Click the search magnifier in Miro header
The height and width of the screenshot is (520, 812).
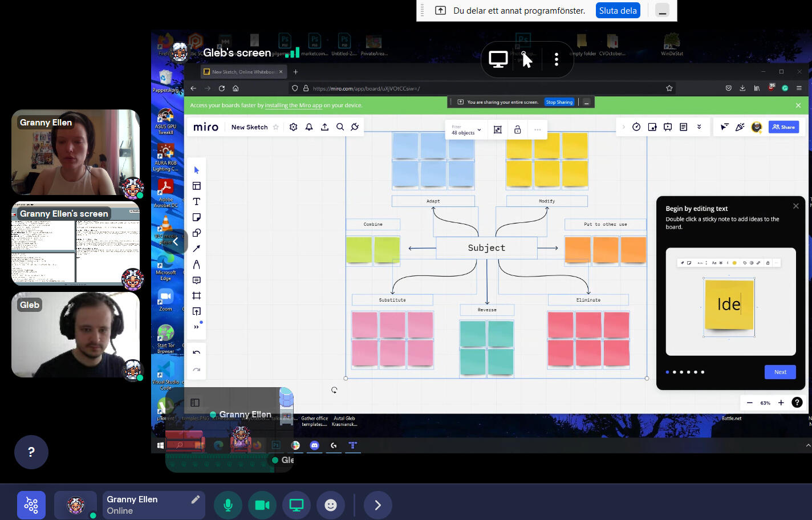[x=340, y=127]
